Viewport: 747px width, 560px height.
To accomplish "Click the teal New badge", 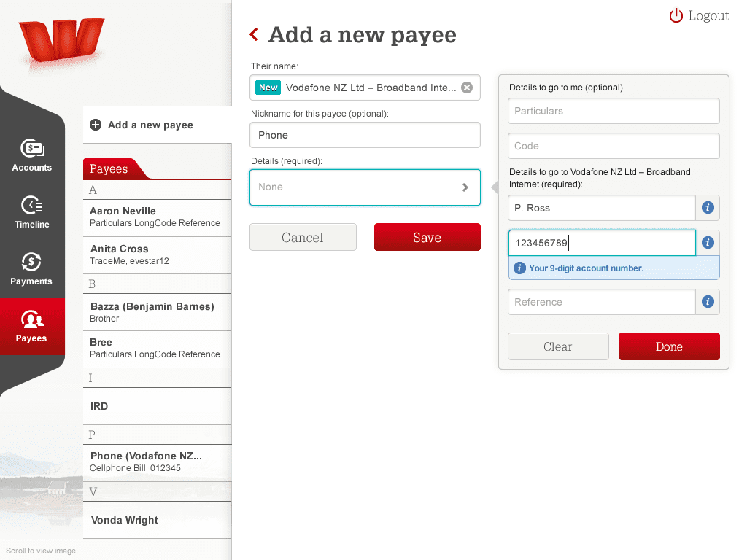I will click(x=268, y=87).
